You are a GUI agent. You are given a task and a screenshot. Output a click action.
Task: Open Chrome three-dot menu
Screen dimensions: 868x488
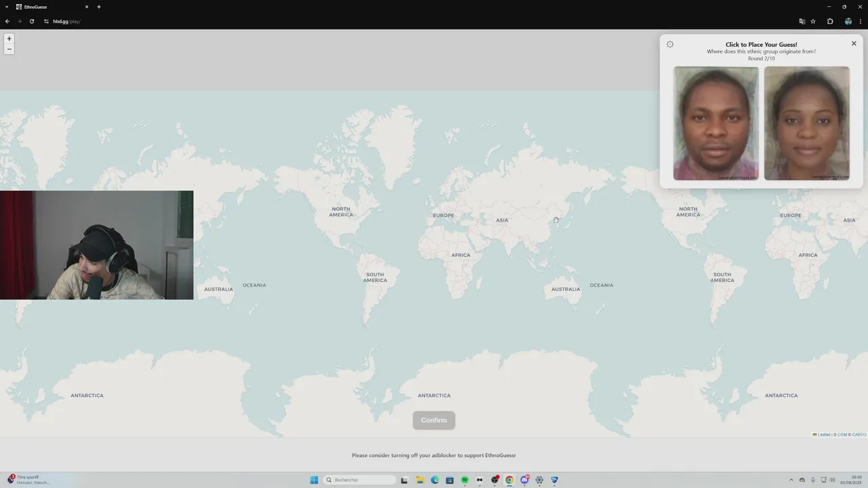(861, 21)
